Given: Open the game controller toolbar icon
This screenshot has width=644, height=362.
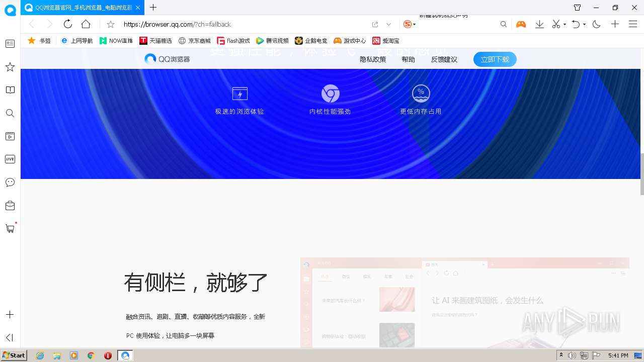Looking at the screenshot, I should (x=521, y=24).
